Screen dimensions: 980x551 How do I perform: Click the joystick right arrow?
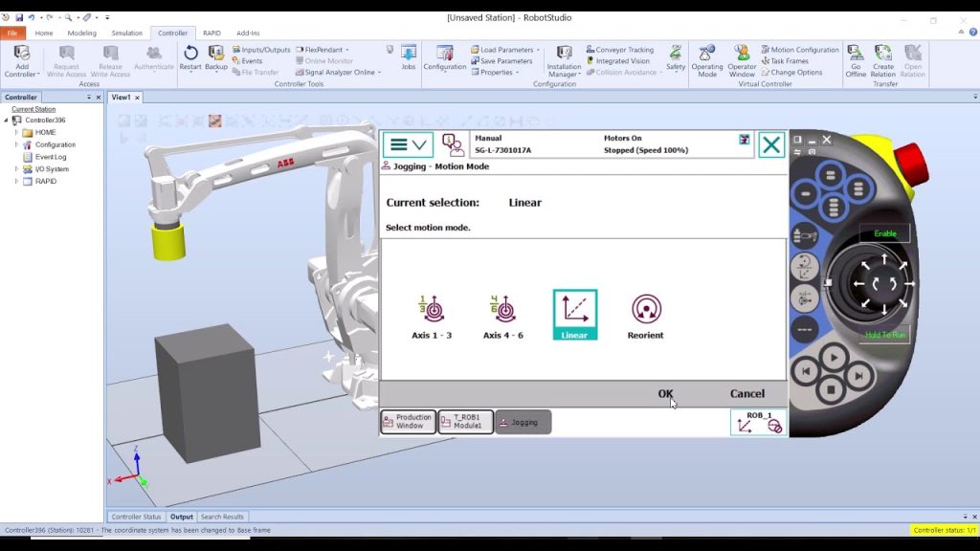click(909, 283)
